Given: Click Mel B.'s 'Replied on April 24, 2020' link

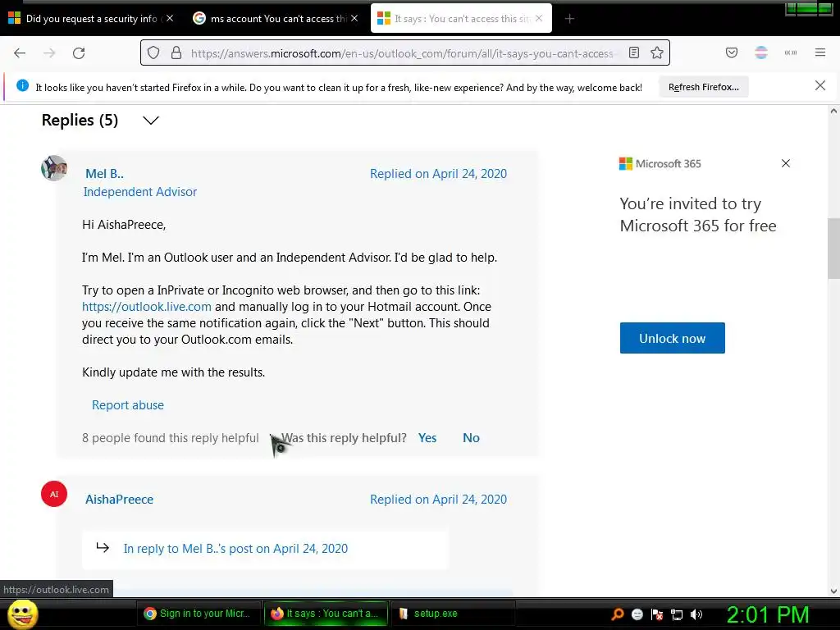Looking at the screenshot, I should (438, 174).
